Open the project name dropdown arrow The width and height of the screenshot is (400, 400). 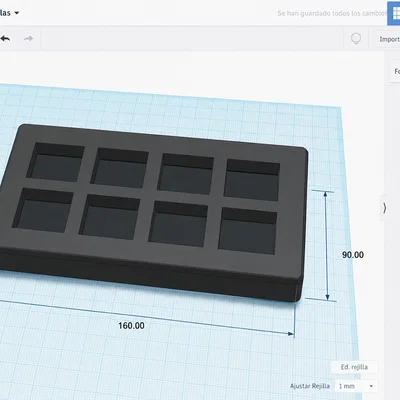click(x=16, y=13)
